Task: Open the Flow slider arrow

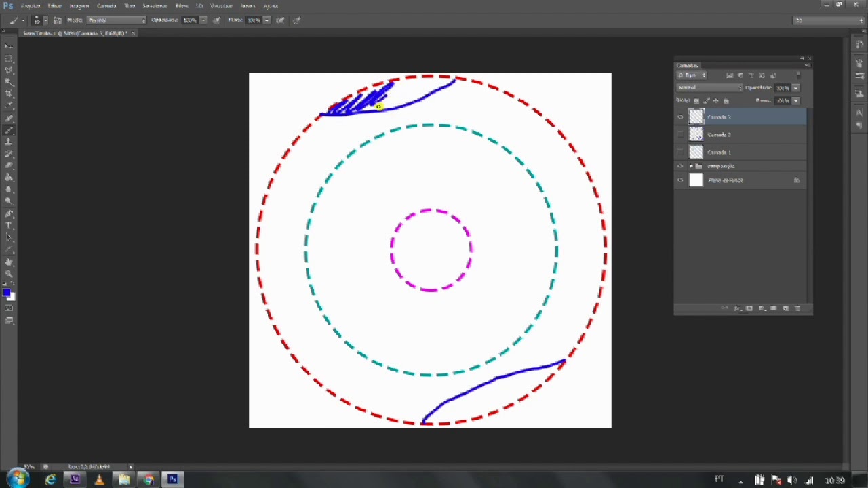Action: 267,20
